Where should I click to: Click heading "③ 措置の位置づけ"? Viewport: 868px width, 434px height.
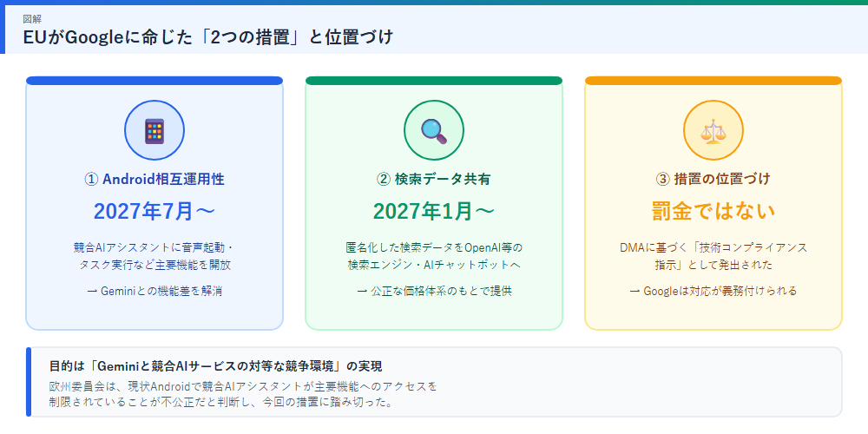(713, 179)
